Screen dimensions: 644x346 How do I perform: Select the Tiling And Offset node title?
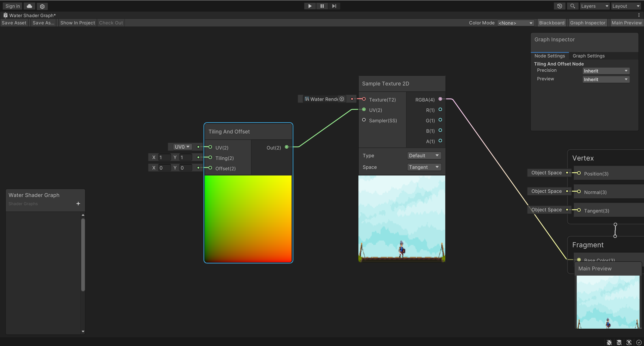point(229,132)
